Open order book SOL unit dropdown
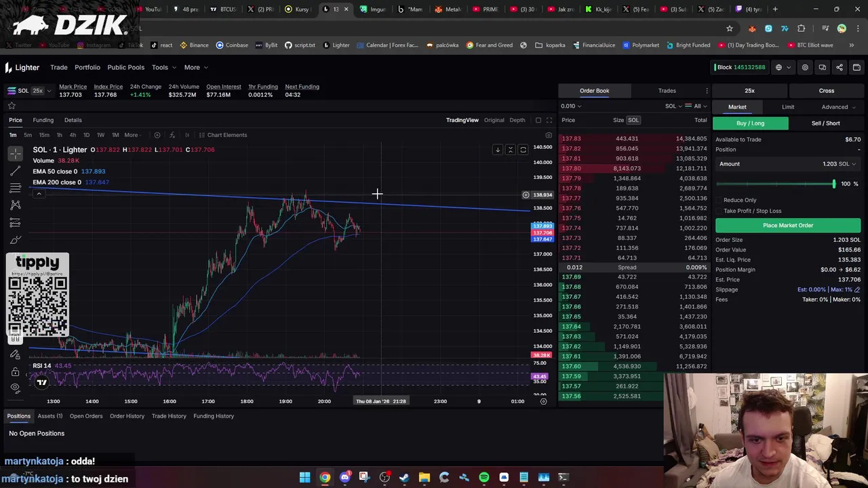868x488 pixels. coord(673,106)
